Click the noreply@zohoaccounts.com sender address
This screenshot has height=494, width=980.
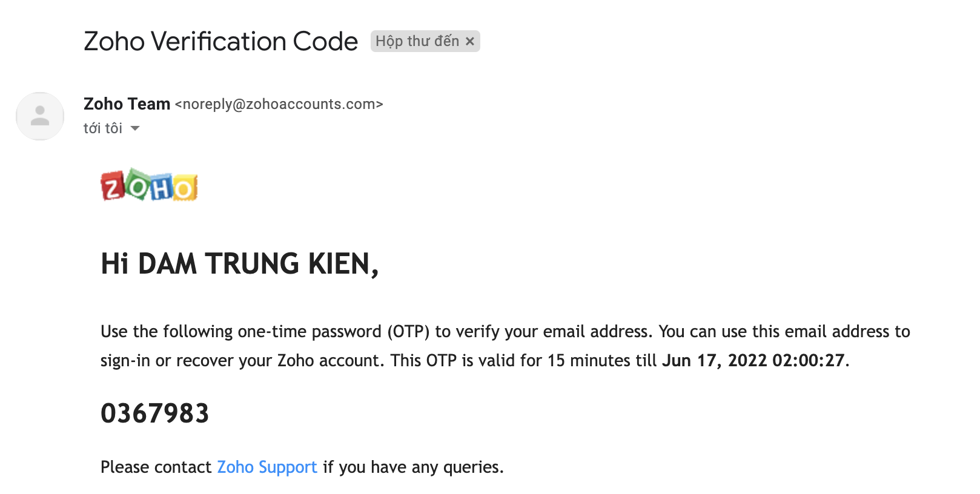(279, 104)
